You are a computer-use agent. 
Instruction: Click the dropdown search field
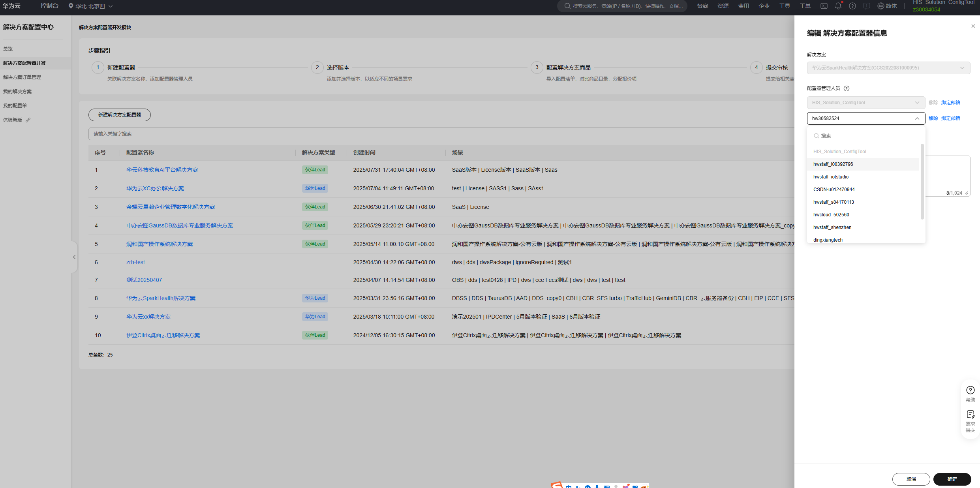click(866, 136)
